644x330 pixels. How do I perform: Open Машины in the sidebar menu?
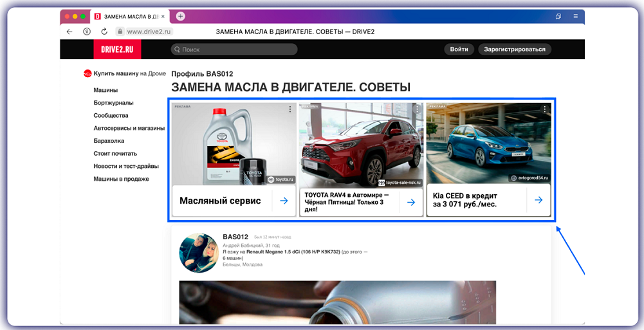tap(106, 90)
